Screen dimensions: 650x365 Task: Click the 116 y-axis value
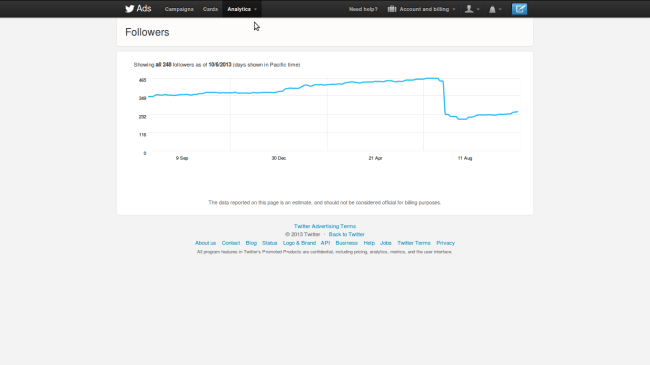click(143, 135)
